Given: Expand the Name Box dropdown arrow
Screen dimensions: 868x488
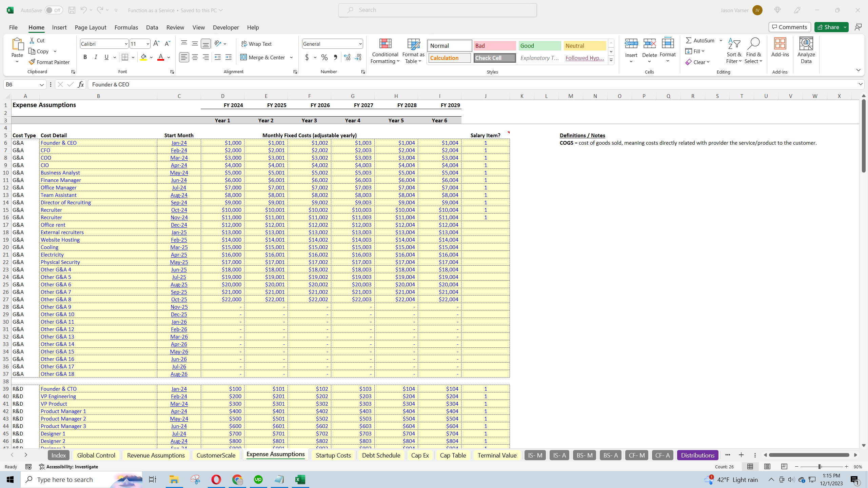Looking at the screenshot, I should pos(41,84).
